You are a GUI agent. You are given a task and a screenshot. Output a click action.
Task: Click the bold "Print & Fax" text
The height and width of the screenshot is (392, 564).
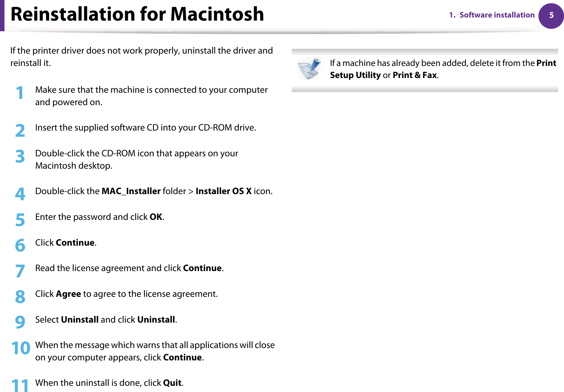point(414,75)
